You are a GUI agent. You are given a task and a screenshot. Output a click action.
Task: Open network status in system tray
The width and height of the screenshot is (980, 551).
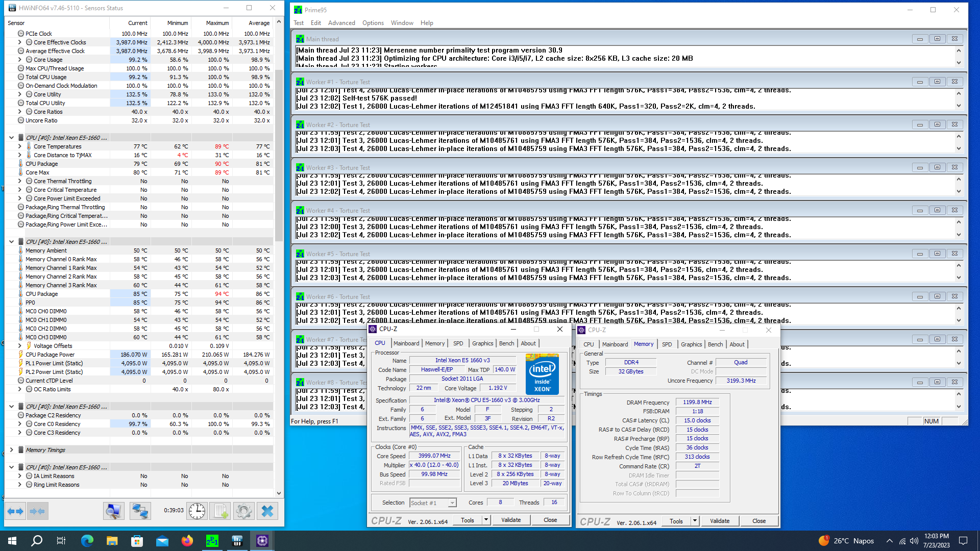click(x=902, y=541)
